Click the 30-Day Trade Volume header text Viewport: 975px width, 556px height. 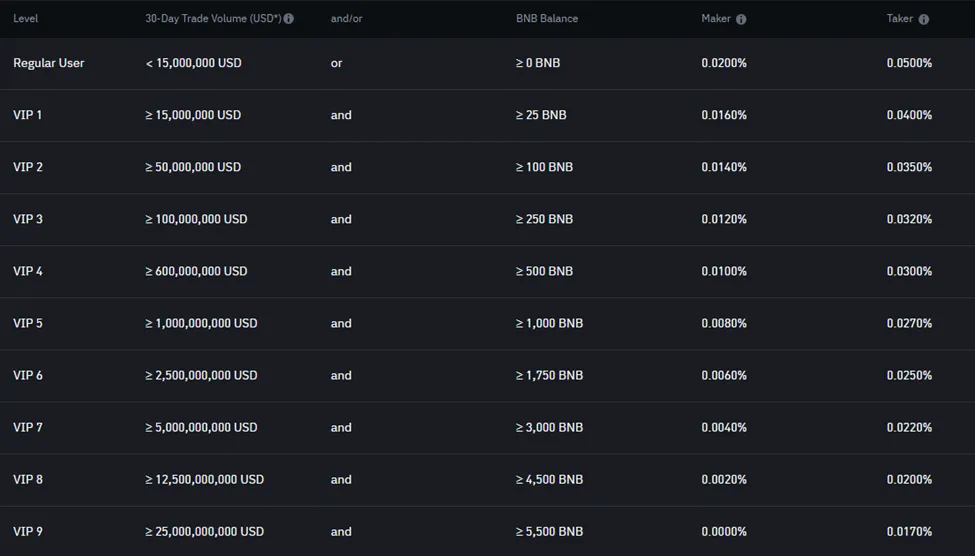tap(213, 19)
